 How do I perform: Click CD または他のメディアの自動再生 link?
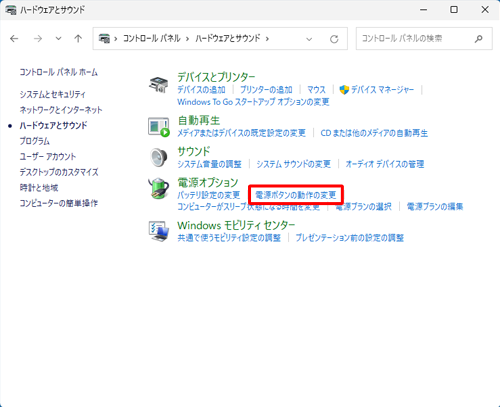point(374,133)
